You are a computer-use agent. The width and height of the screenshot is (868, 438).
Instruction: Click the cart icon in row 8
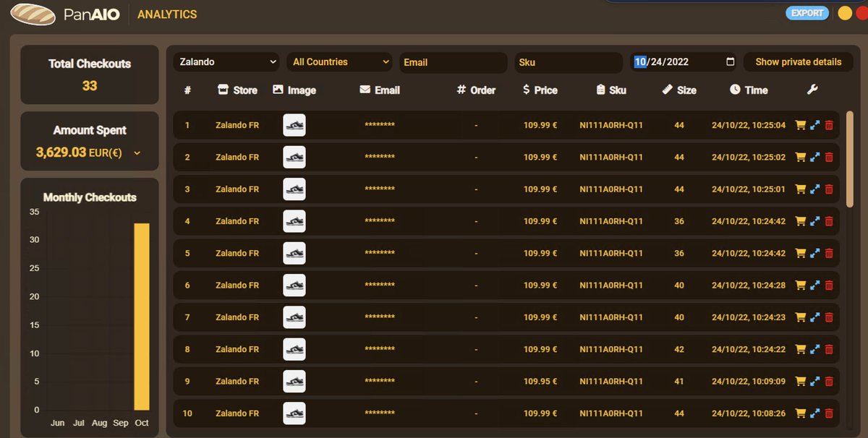point(800,349)
